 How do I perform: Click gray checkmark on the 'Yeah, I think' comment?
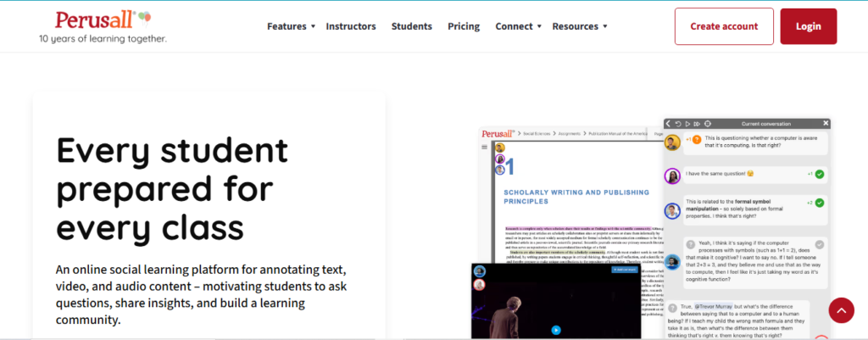click(820, 244)
